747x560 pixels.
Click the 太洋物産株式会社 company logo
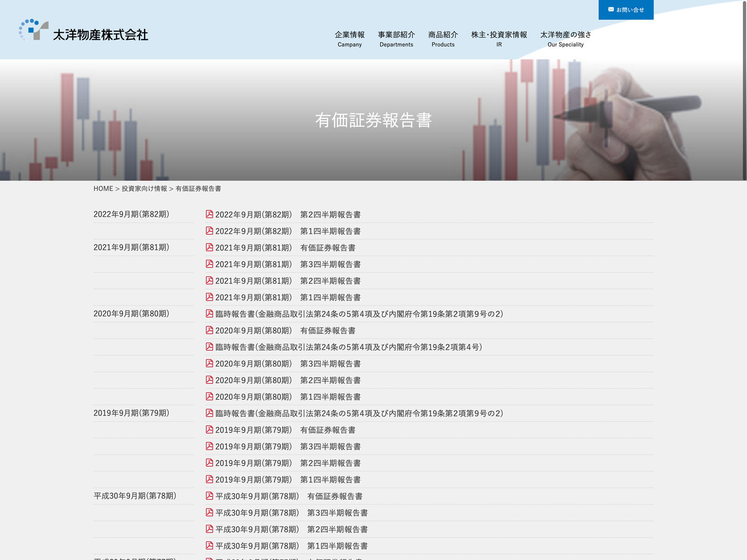[x=84, y=31]
